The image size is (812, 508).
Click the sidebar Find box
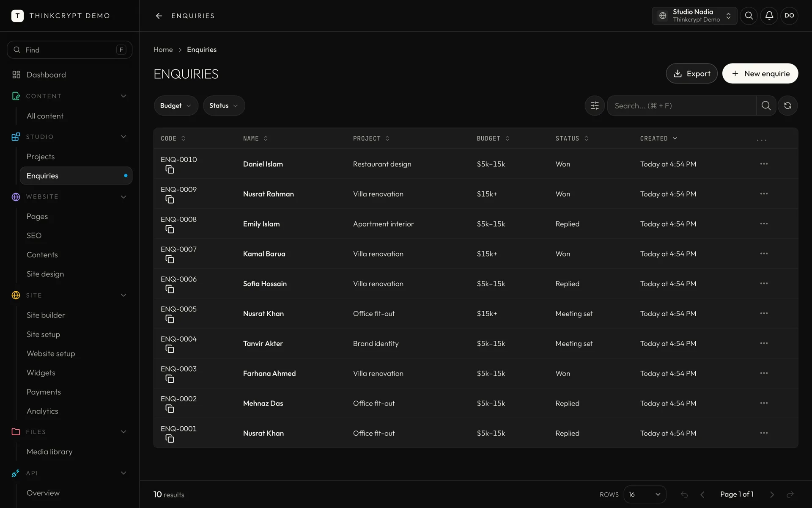[x=69, y=50]
